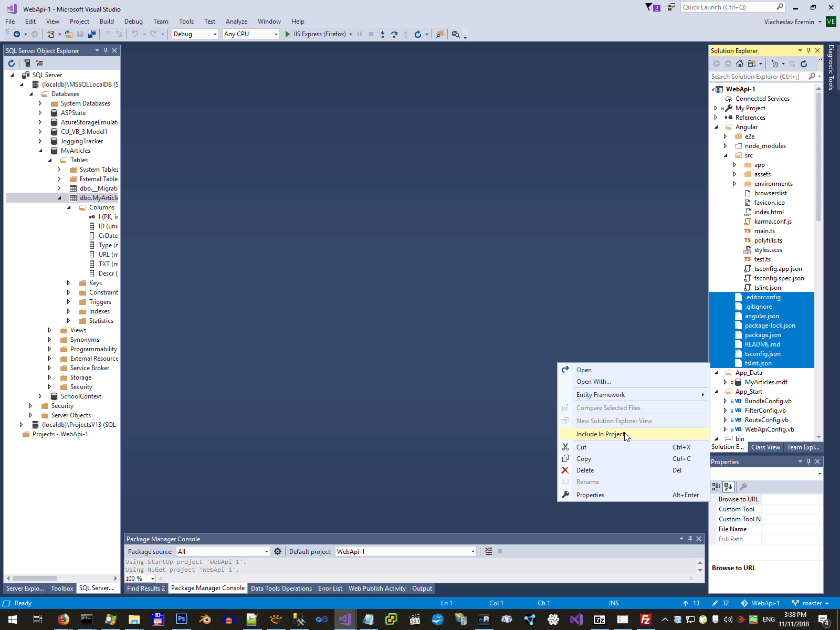Expand the Keys folder node
This screenshot has width=840, height=630.
(x=68, y=283)
